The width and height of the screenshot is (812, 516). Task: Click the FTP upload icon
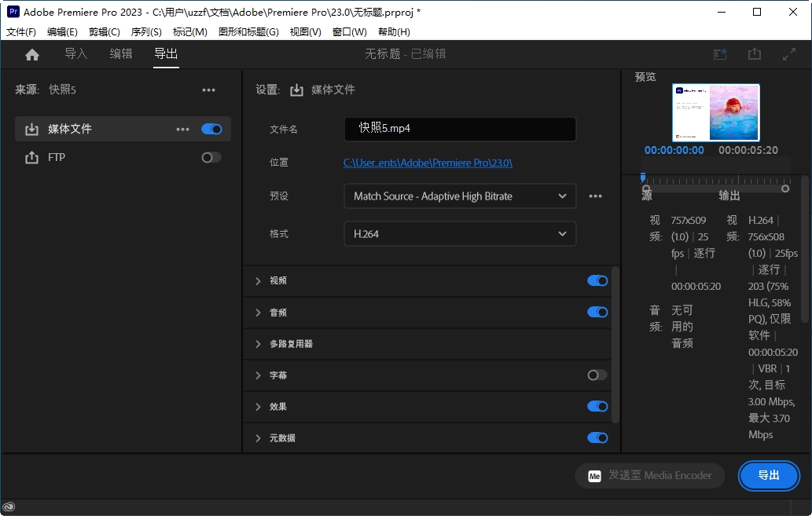(x=32, y=157)
